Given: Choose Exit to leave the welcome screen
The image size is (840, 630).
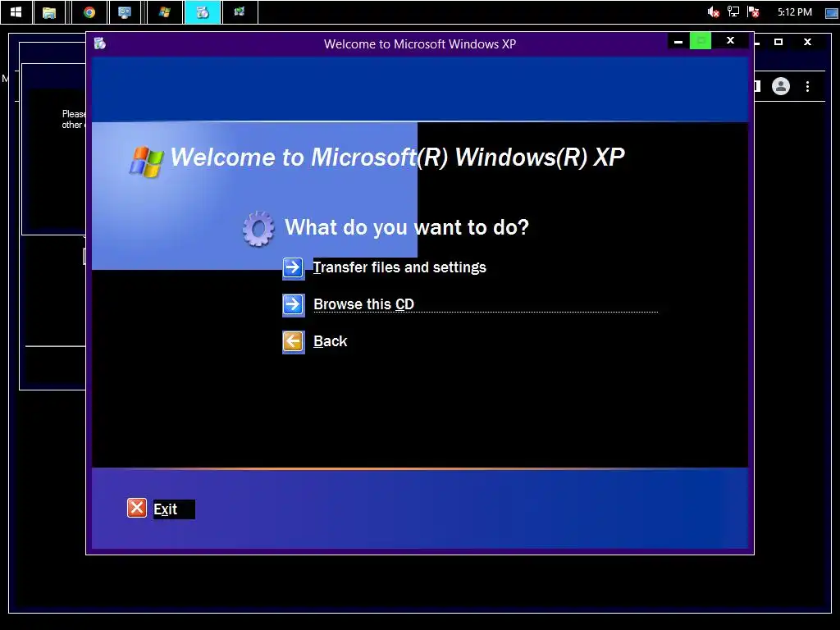Looking at the screenshot, I should pos(165,509).
